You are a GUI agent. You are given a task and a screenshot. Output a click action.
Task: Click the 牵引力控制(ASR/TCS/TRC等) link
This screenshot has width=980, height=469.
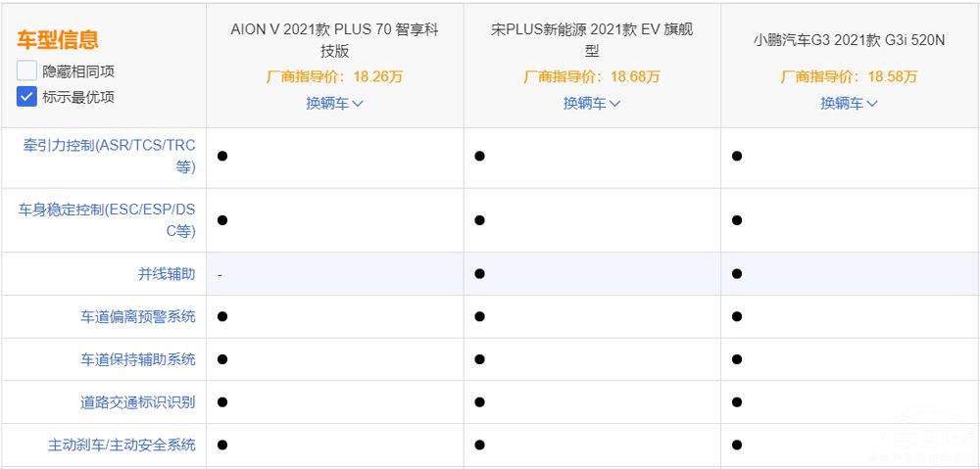(109, 156)
